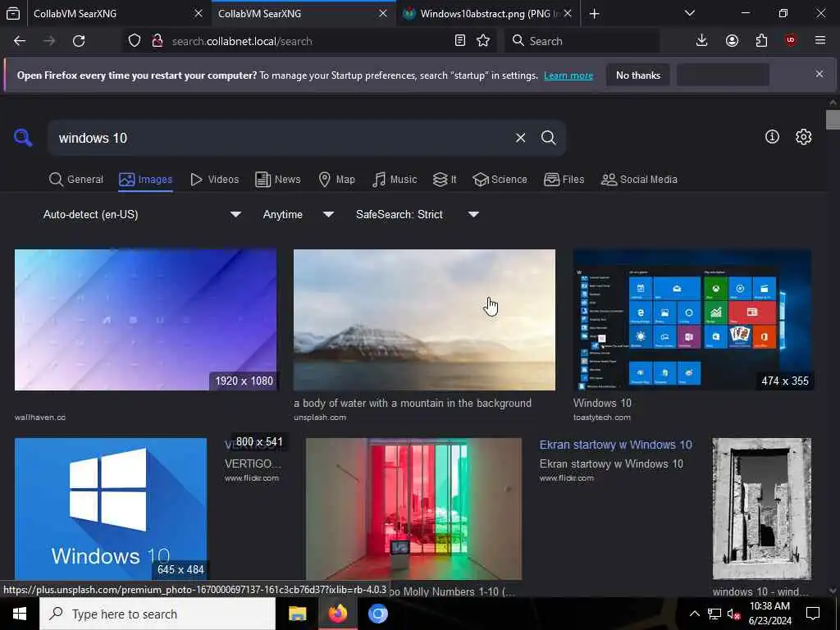Open a new tab with plus
Image resolution: width=840 pixels, height=630 pixels.
coord(594,13)
